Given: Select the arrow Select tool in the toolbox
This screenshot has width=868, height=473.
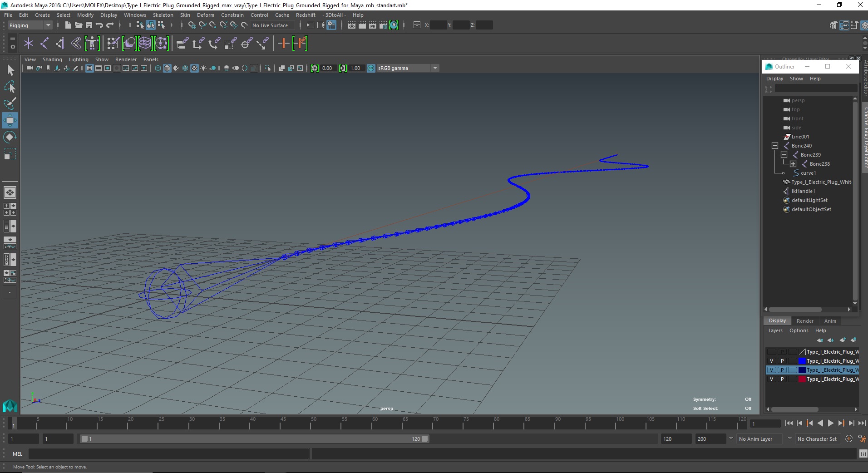Looking at the screenshot, I should click(x=10, y=70).
